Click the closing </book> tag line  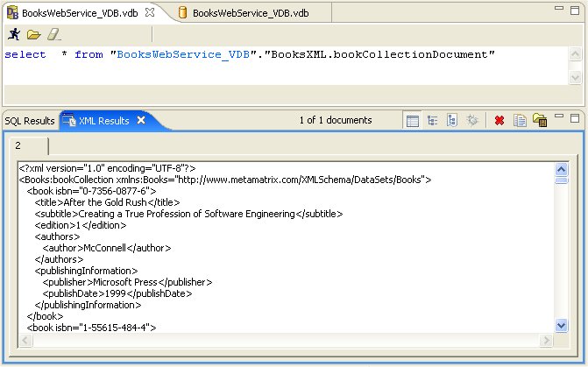(45, 316)
